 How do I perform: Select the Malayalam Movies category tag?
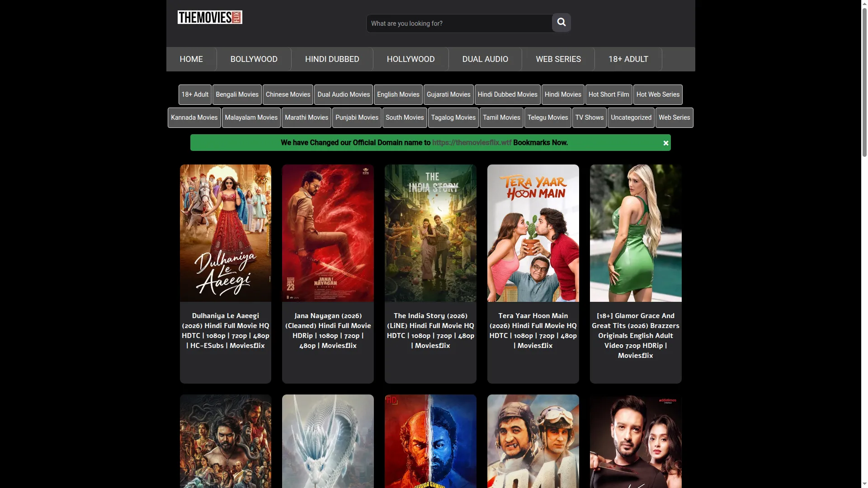click(x=251, y=117)
